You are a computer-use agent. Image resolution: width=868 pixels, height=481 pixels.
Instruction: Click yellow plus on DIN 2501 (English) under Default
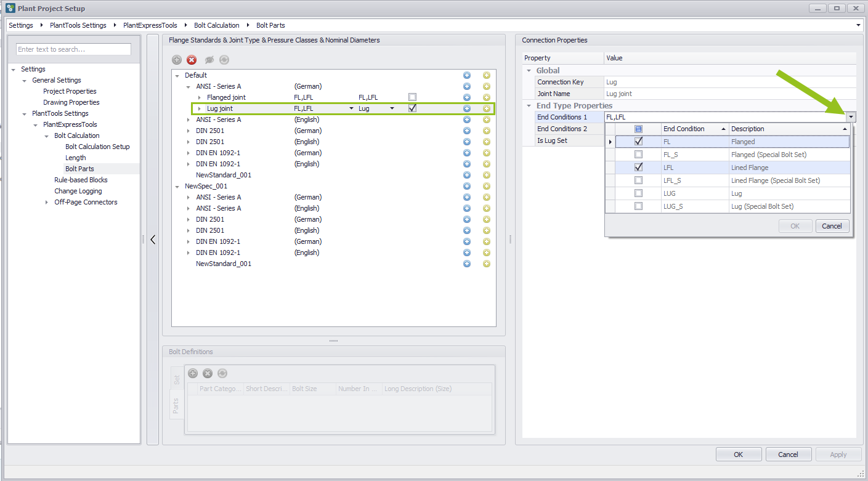(487, 142)
